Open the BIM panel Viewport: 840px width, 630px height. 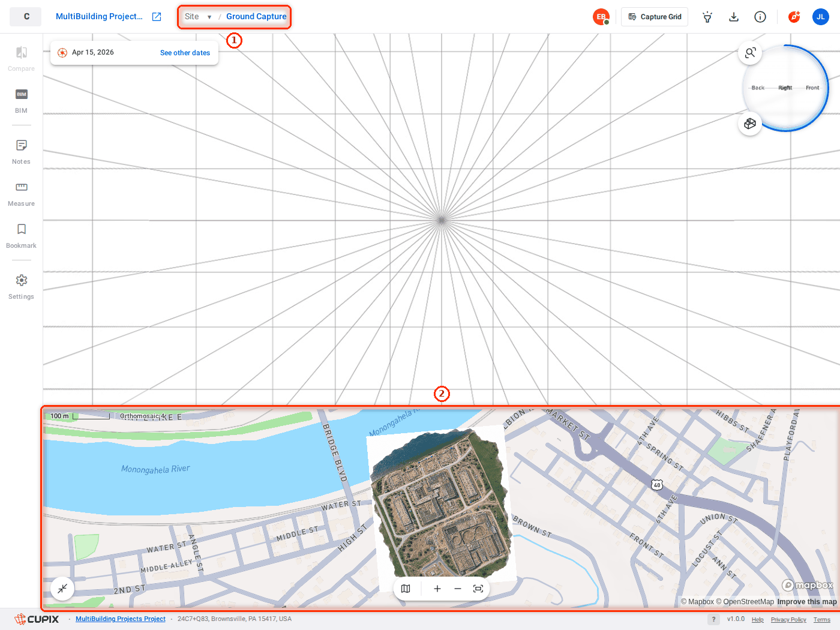point(21,101)
